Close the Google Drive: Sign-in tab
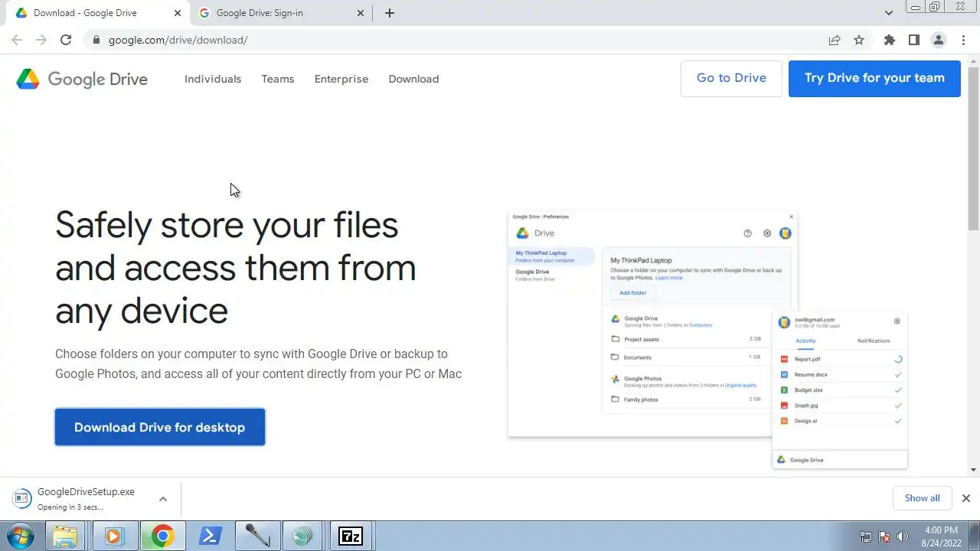The height and width of the screenshot is (551, 980). click(361, 13)
